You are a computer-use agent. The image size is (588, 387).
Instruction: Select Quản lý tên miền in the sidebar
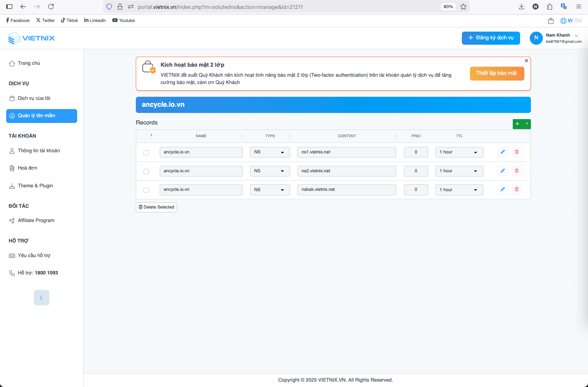pyautogui.click(x=42, y=116)
